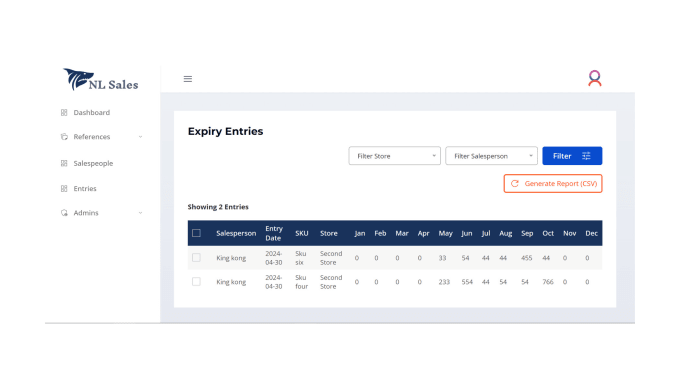Click the 2024-04-30 date in Sku four row
This screenshot has width=680, height=389.
[274, 282]
